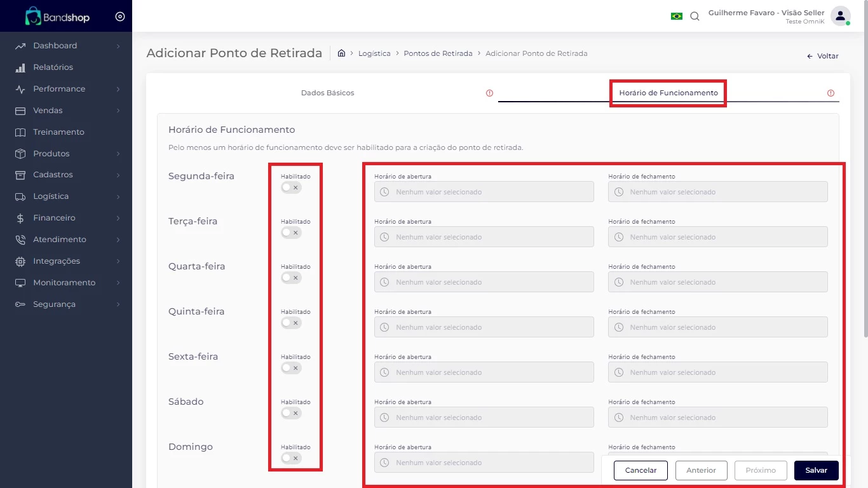Open Treinamento in the sidebar

point(58,132)
